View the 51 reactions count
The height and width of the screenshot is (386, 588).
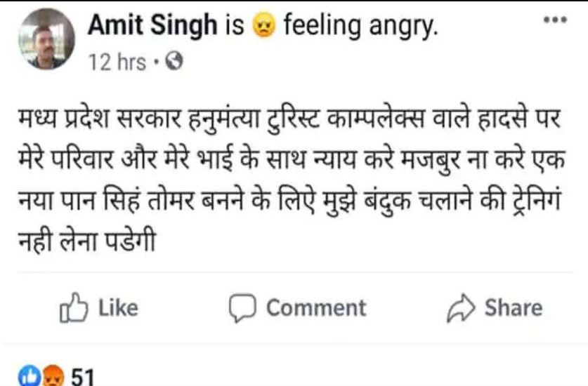coord(82,377)
